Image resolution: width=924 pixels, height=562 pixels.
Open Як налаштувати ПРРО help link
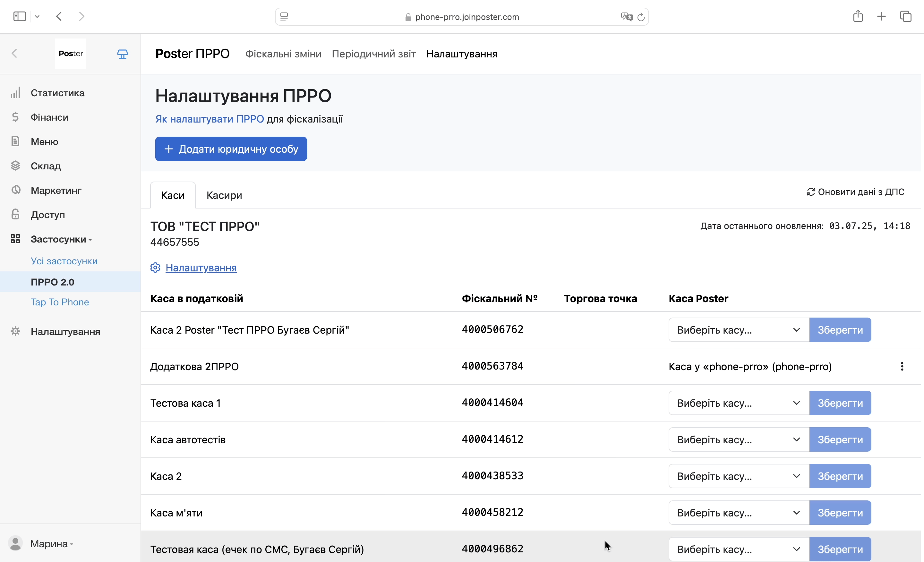pos(210,119)
